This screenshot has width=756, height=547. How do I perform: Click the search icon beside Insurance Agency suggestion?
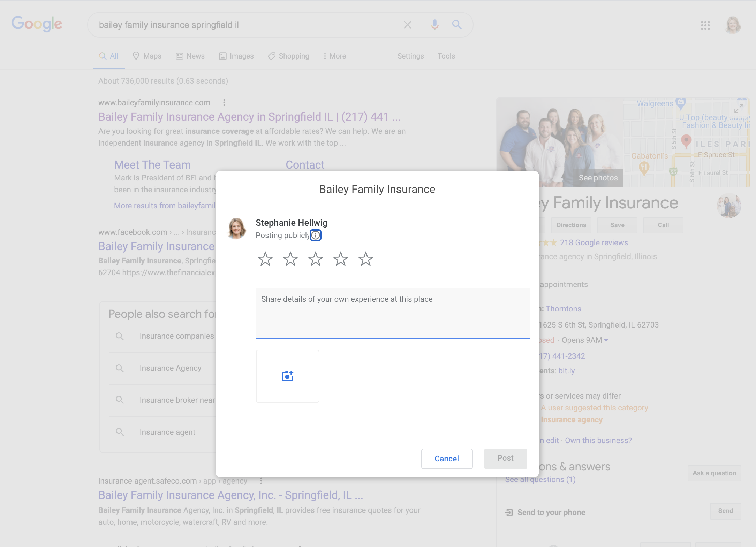120,368
